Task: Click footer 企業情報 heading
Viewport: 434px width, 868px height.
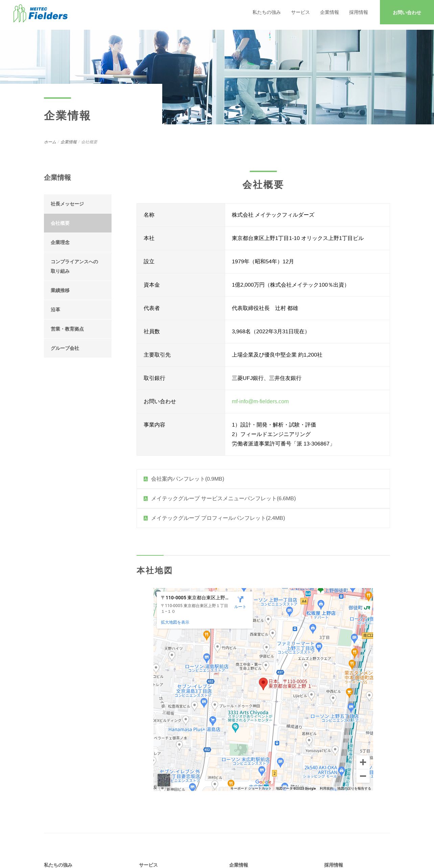Action: [x=239, y=865]
